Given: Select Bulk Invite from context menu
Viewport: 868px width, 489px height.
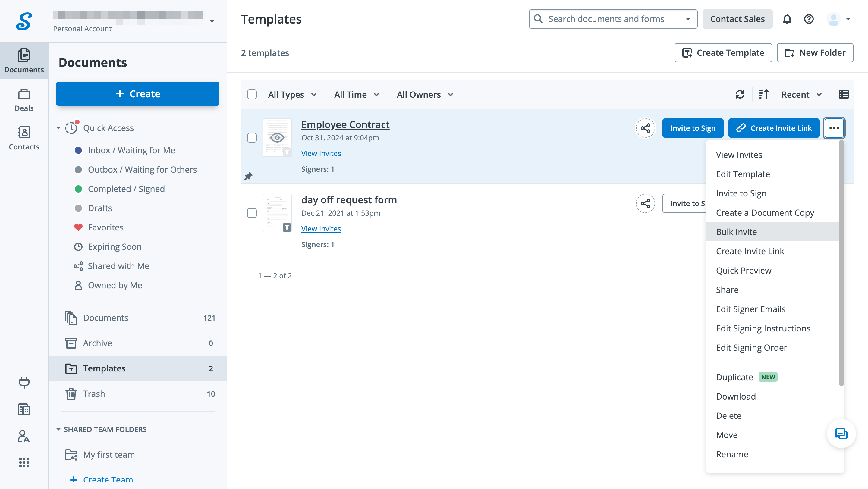Looking at the screenshot, I should [736, 232].
